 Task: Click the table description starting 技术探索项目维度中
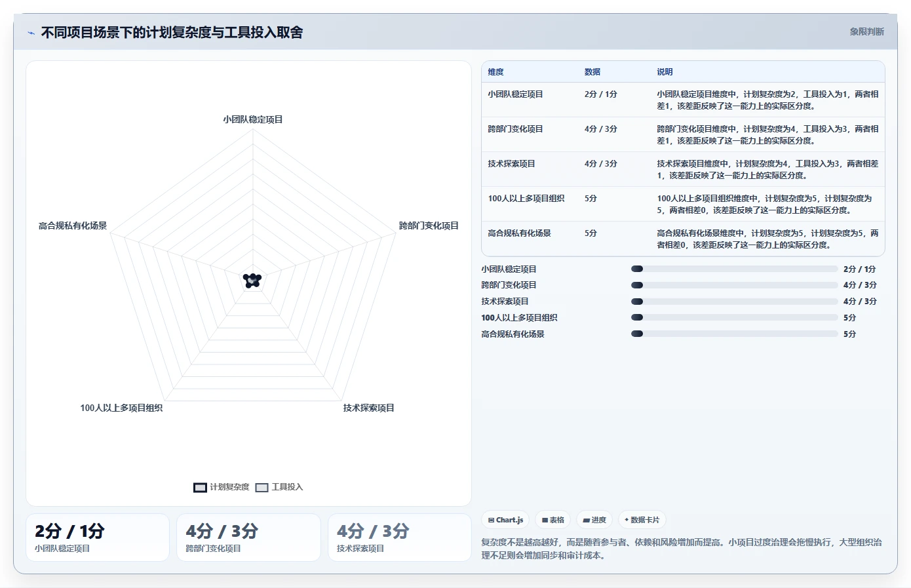pyautogui.click(x=768, y=170)
